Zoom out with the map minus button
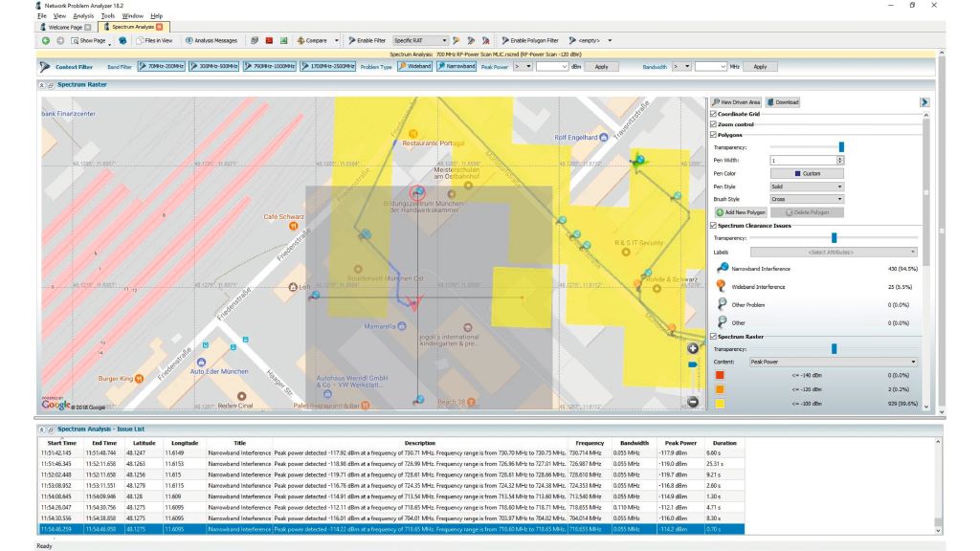 coord(693,401)
